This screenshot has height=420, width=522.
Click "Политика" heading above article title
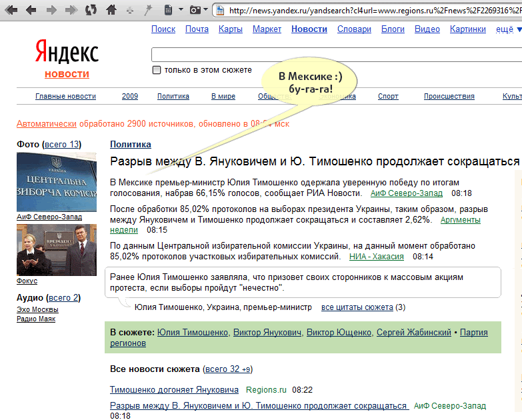[x=131, y=145]
